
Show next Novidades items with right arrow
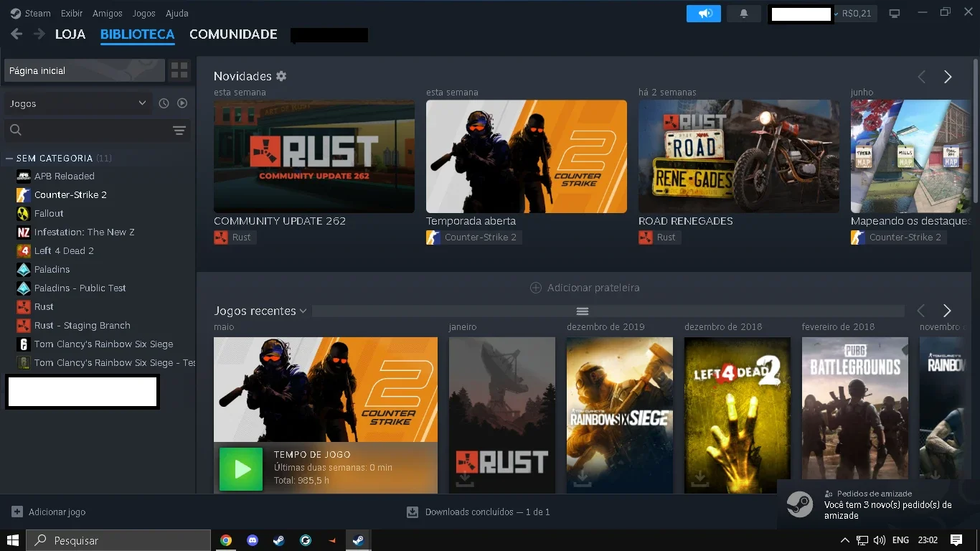[948, 77]
